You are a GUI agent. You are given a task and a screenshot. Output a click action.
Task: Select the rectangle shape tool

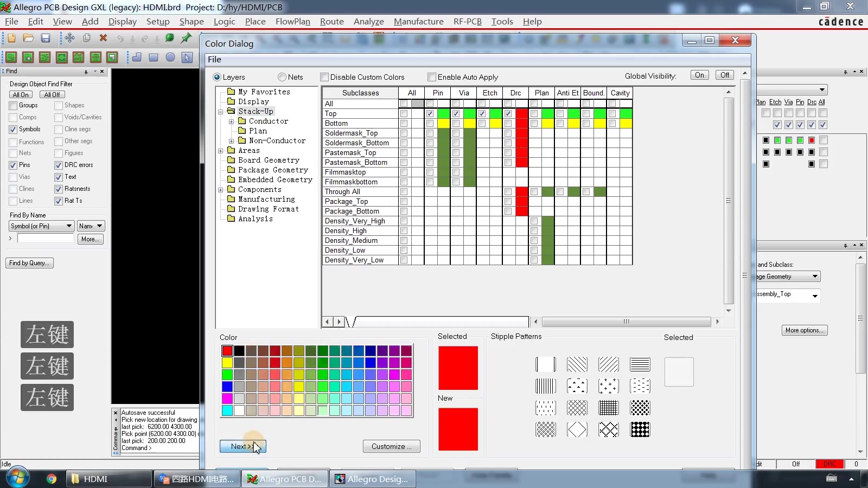[154, 57]
